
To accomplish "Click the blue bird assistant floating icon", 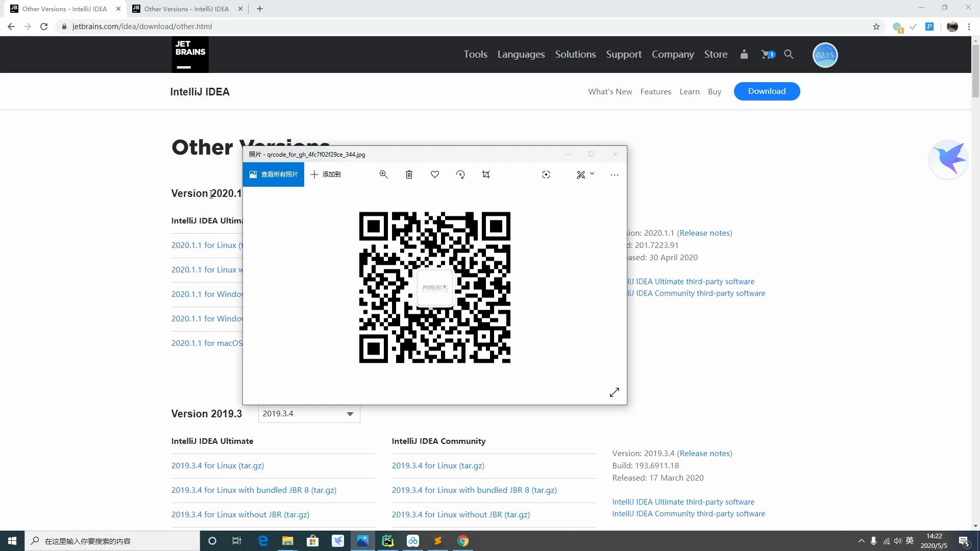I will (x=948, y=159).
